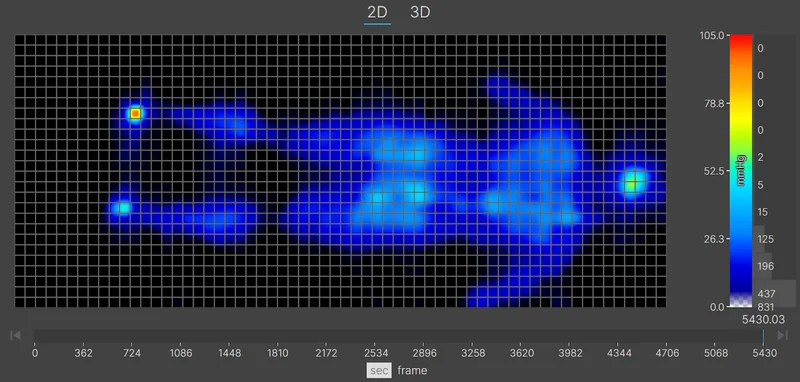Click the 26.3 scale label
This screenshot has height=382, width=800.
714,239
